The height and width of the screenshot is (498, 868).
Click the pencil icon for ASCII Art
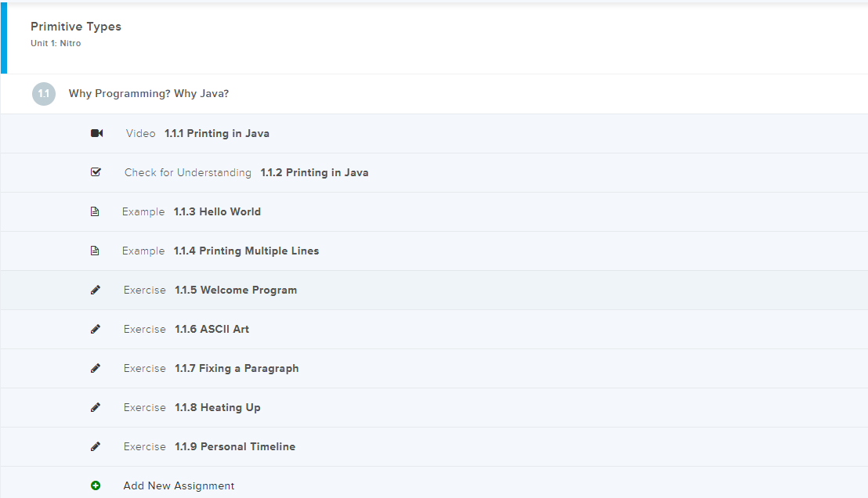(x=96, y=329)
